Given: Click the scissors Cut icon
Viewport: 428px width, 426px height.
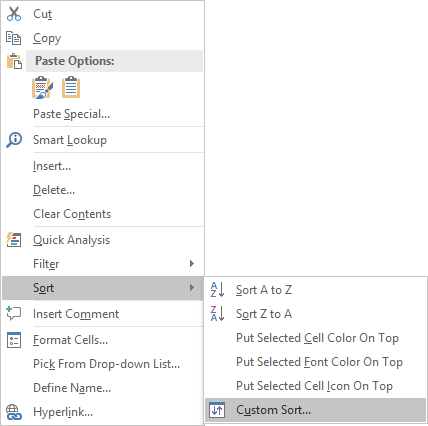Looking at the screenshot, I should tap(14, 14).
